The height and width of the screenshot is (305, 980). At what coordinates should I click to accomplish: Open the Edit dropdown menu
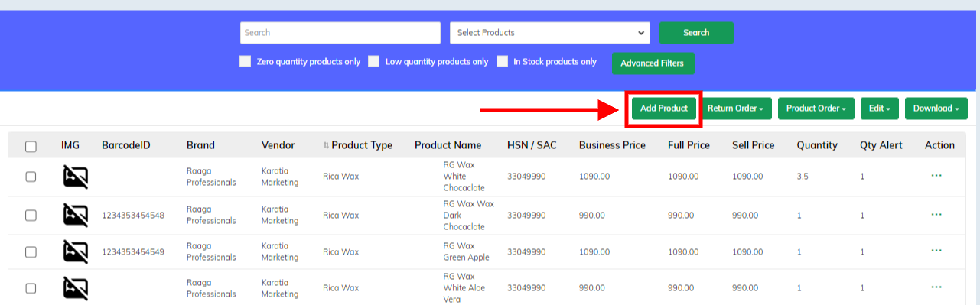coord(880,109)
